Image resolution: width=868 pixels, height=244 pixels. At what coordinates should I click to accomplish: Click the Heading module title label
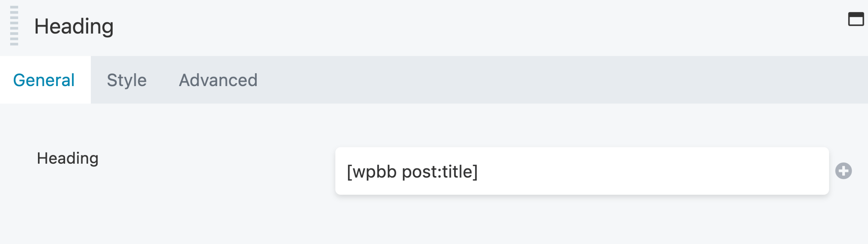tap(74, 25)
